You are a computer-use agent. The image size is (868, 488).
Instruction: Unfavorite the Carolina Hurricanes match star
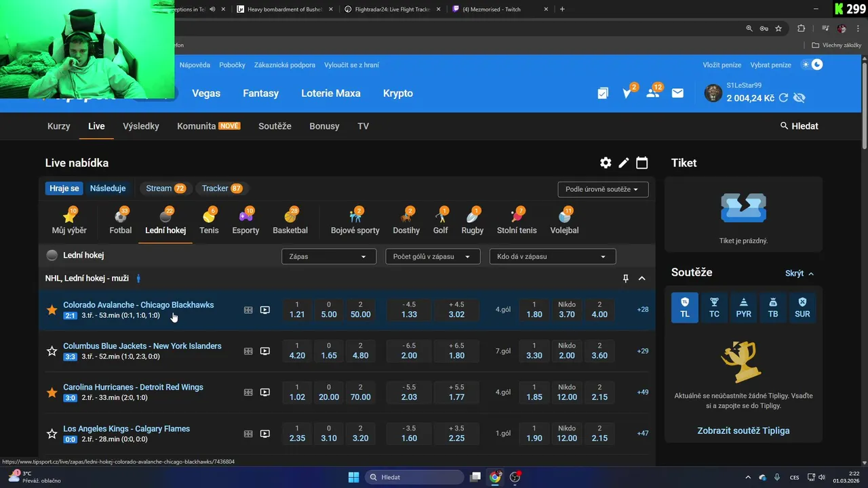point(52,392)
